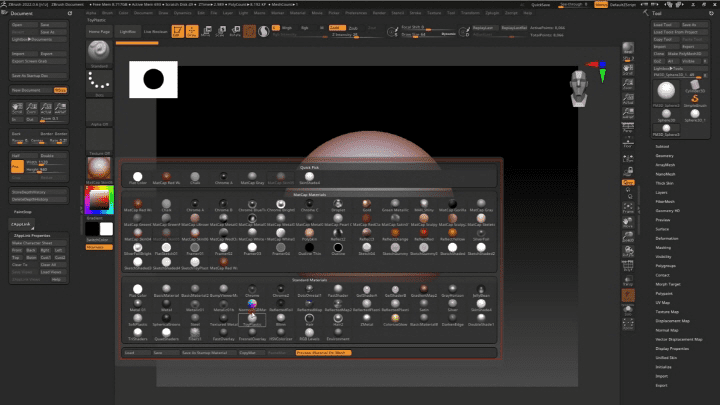Expand the Displacement Map palette section
The width and height of the screenshot is (720, 405).
tap(673, 321)
